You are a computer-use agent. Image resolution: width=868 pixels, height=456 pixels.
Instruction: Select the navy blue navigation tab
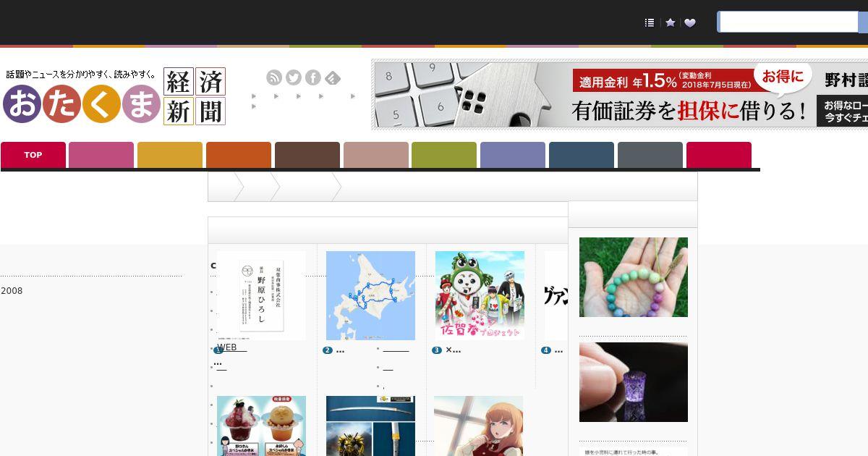point(582,155)
